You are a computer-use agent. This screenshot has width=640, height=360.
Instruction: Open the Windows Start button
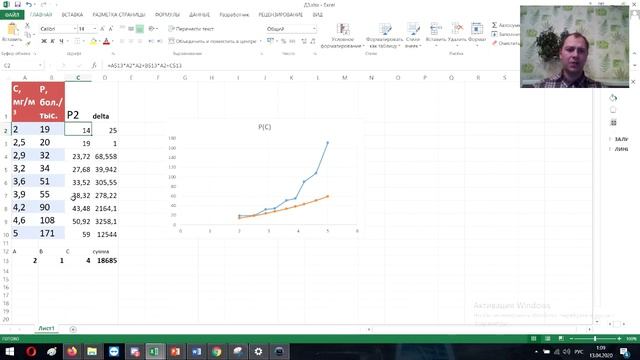(10, 352)
